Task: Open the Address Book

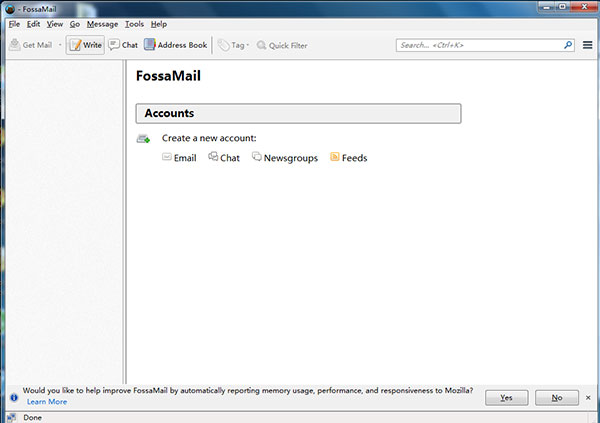Action: (x=176, y=45)
